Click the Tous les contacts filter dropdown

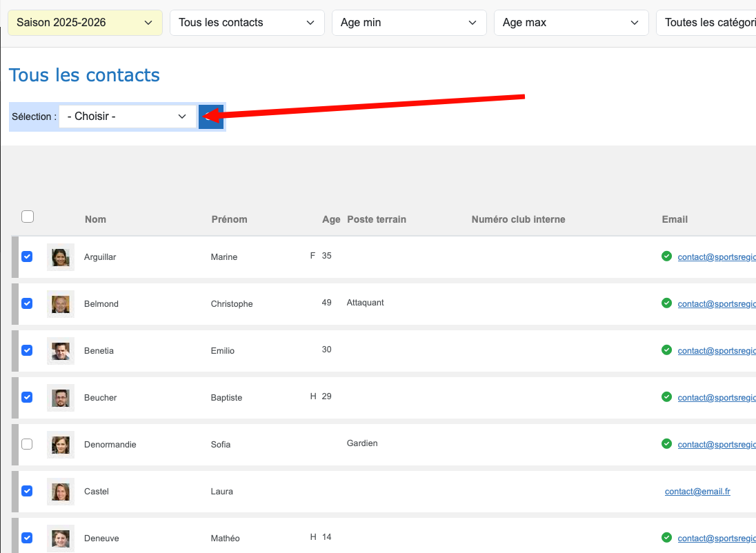click(247, 23)
